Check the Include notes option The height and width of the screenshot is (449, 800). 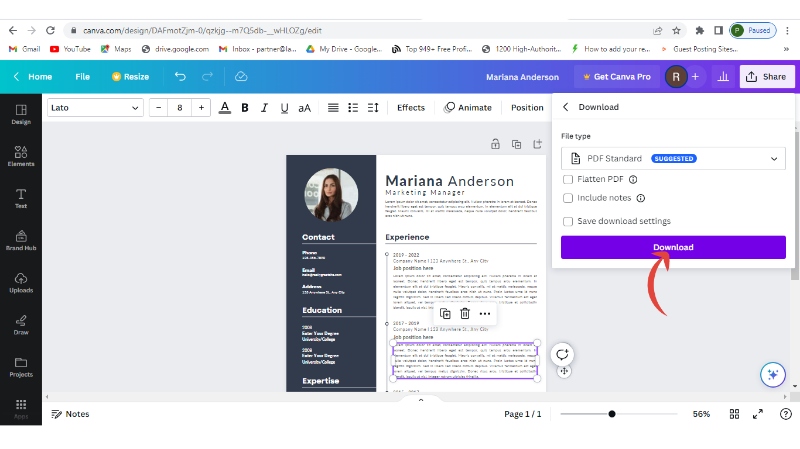coord(568,198)
